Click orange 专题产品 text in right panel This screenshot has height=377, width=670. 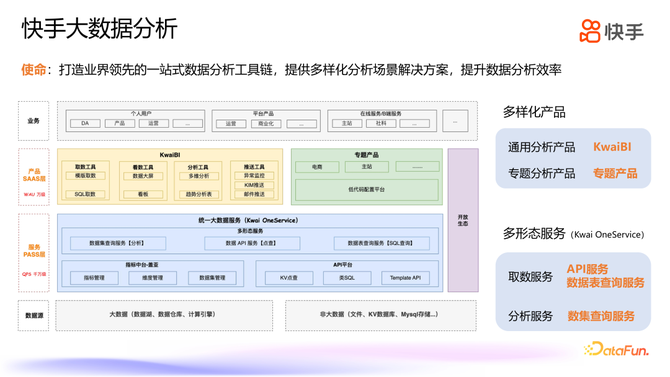(615, 173)
